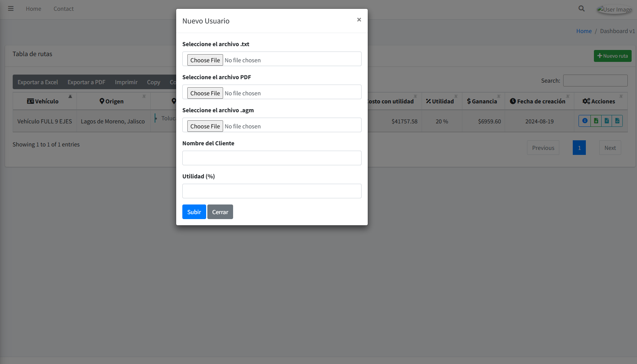Image resolution: width=637 pixels, height=364 pixels.
Task: Download the route file, green icon
Action: 596,121
